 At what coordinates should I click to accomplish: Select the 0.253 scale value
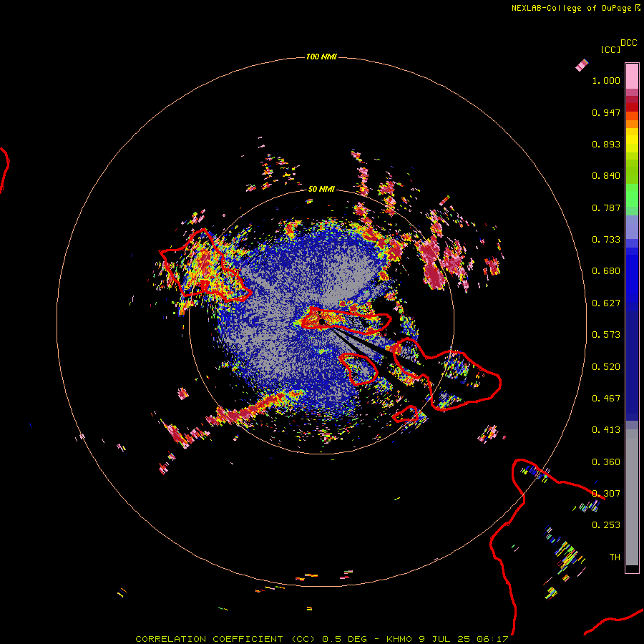click(606, 525)
